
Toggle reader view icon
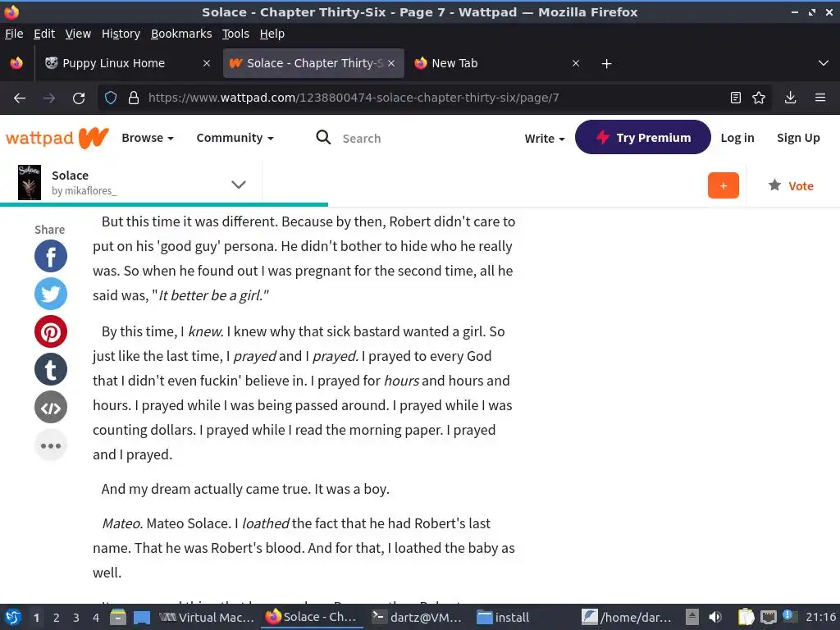(x=736, y=98)
